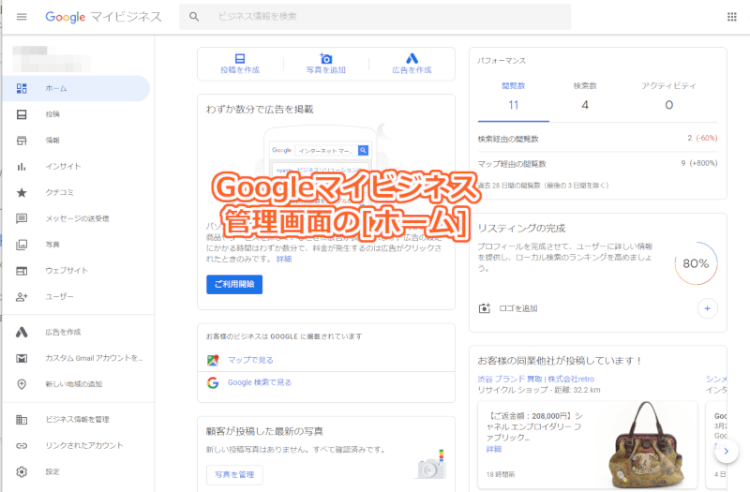Click Google 検索で見る link
Image resolution: width=750 pixels, height=492 pixels.
tap(260, 383)
